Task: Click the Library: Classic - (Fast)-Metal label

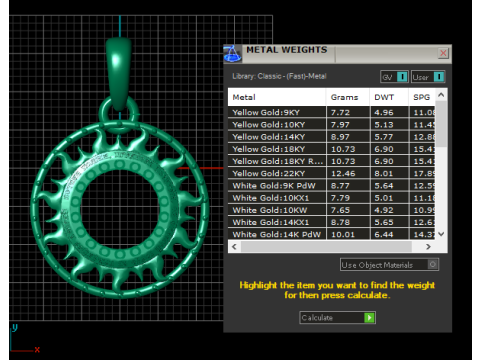Action: click(x=279, y=76)
